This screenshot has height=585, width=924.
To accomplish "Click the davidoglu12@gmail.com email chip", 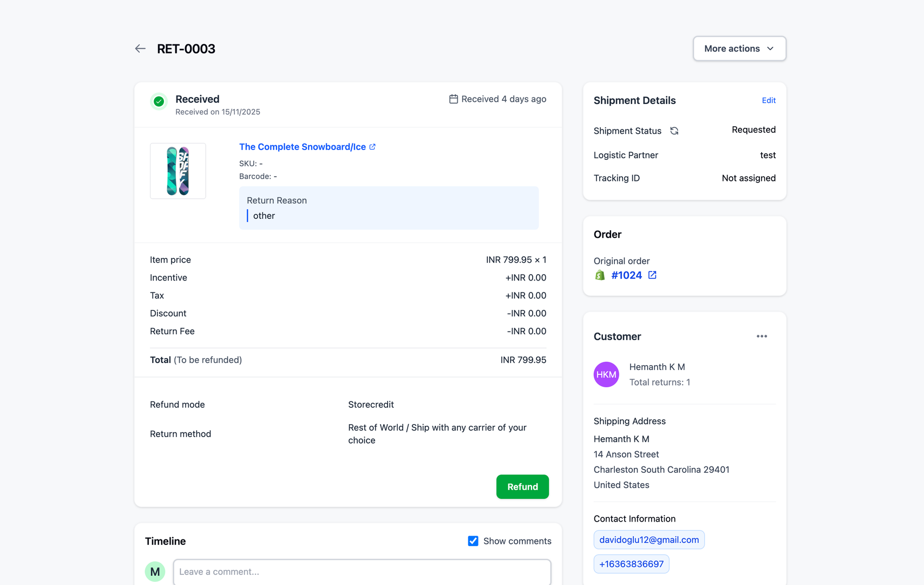I will coord(648,539).
